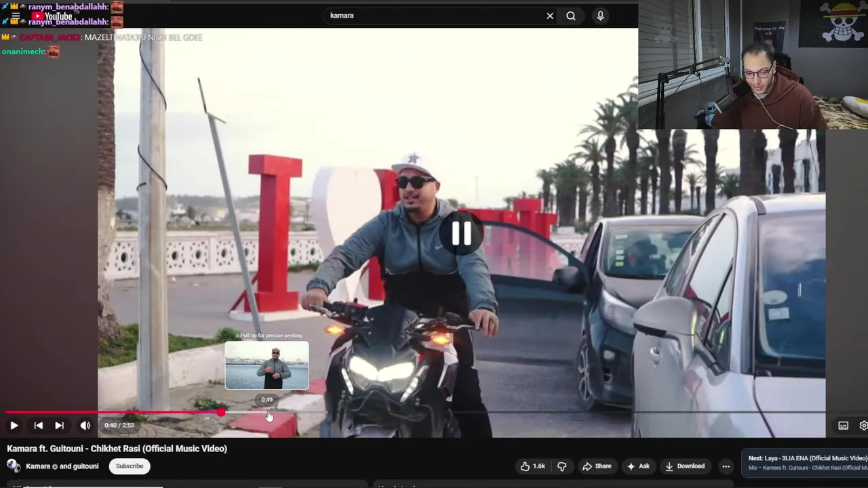Image resolution: width=868 pixels, height=488 pixels.
Task: Open the 'Next: Laya - 3LIA ENA' up-next card
Action: [804, 463]
